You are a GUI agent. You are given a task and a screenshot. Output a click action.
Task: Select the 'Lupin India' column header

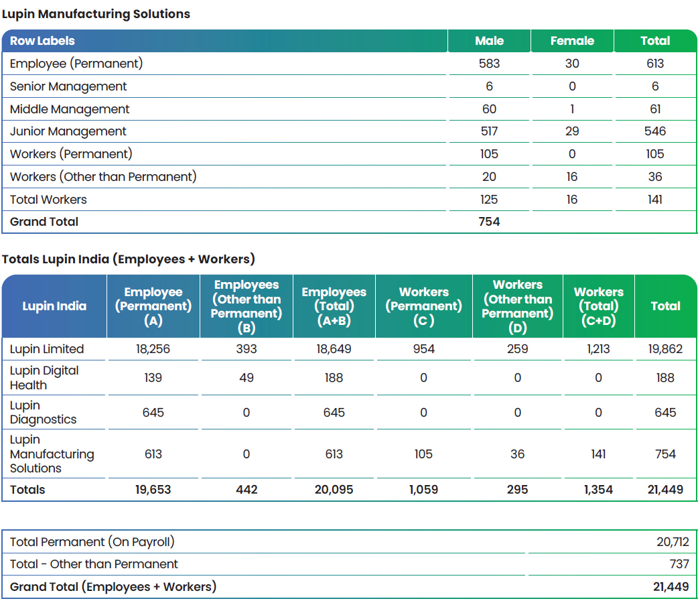pos(54,306)
